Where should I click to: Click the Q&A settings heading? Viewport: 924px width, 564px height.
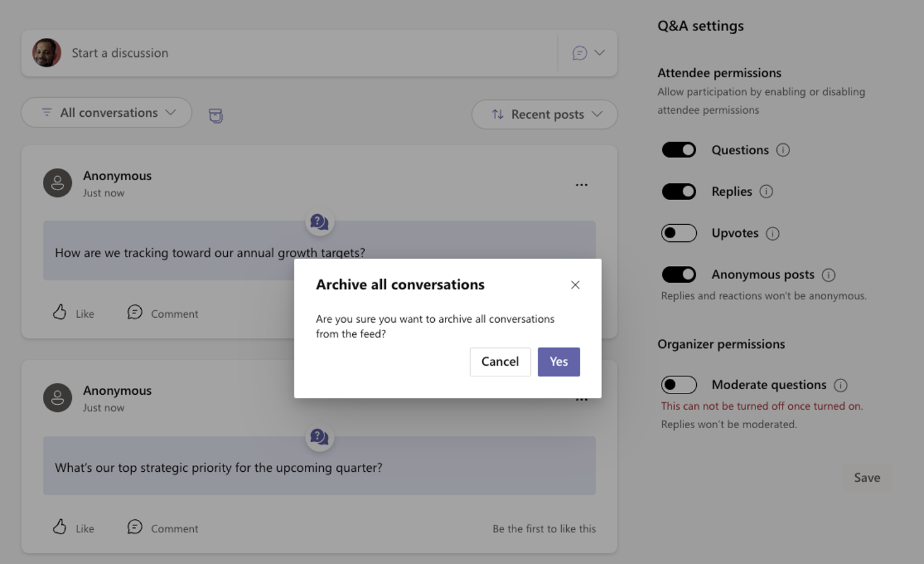click(701, 26)
